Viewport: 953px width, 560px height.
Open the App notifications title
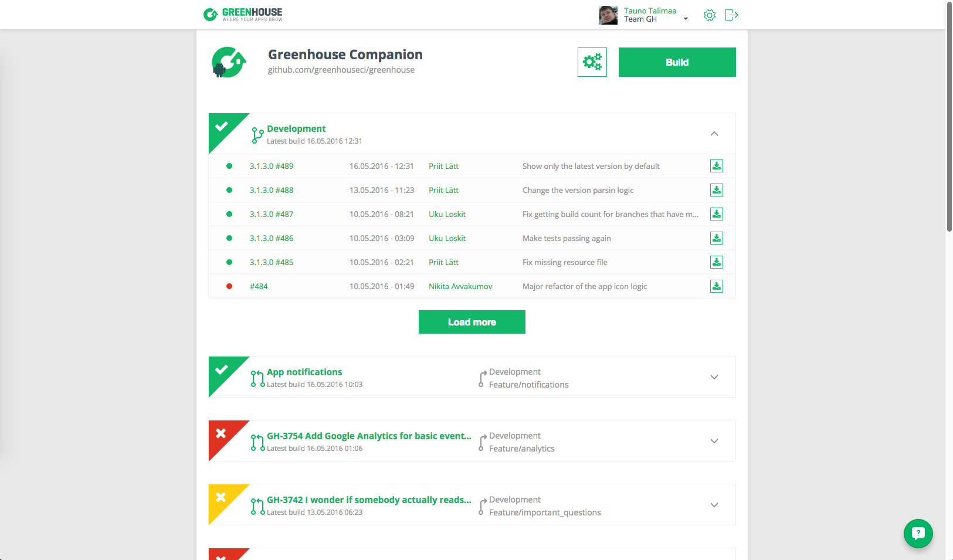(304, 372)
